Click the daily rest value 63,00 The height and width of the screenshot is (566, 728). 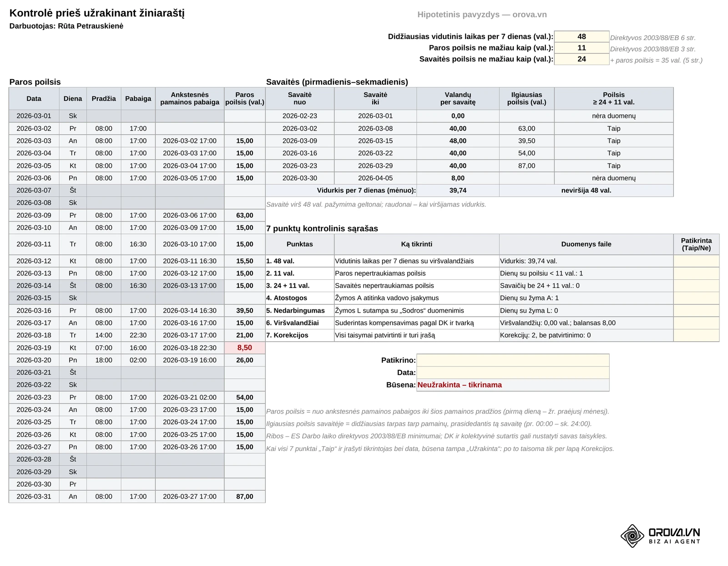[245, 215]
